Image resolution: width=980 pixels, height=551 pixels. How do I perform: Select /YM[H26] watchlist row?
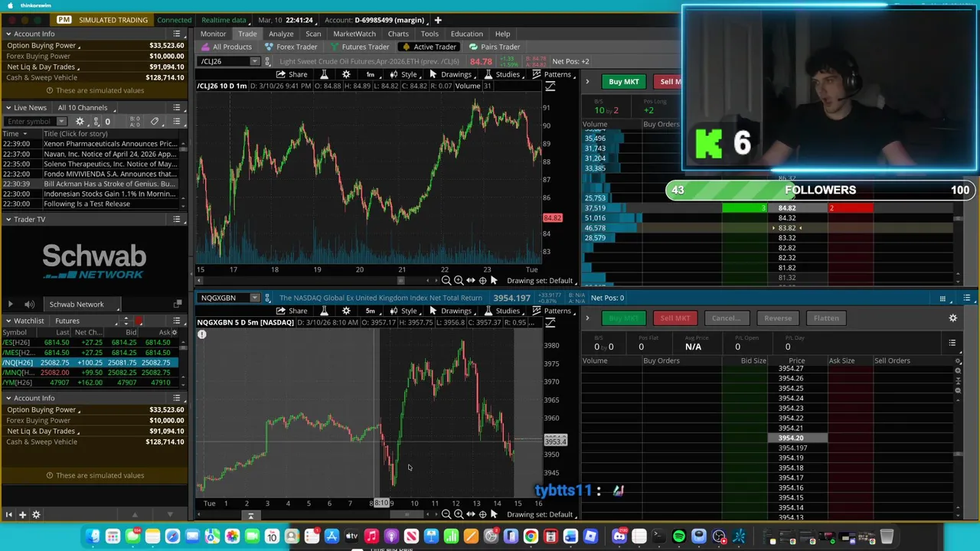point(90,382)
